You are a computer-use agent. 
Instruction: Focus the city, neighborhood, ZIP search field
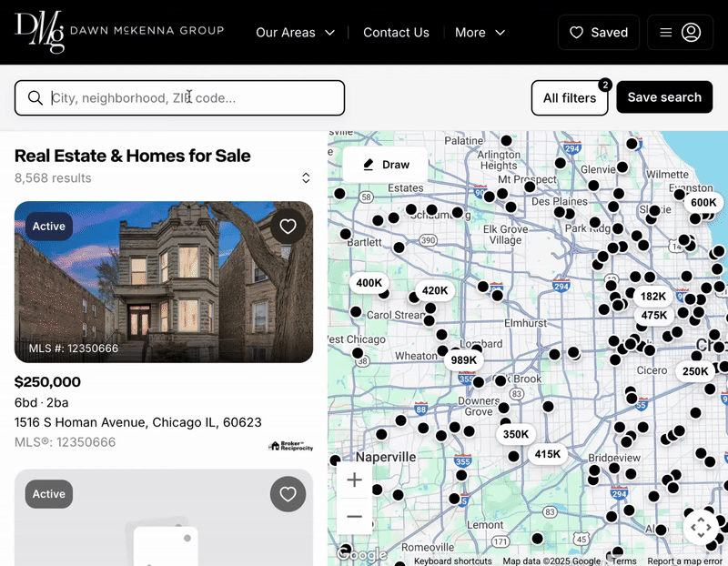click(x=179, y=98)
